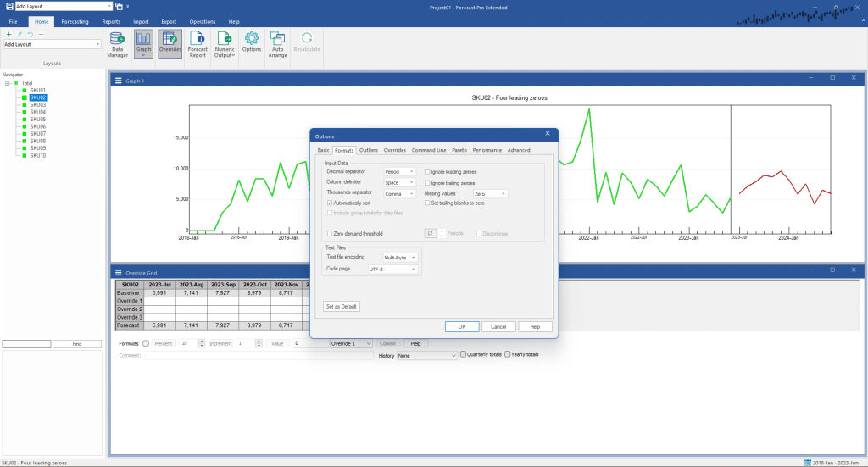Switch to the Pareto tab
The height and width of the screenshot is (467, 868).
coord(459,151)
